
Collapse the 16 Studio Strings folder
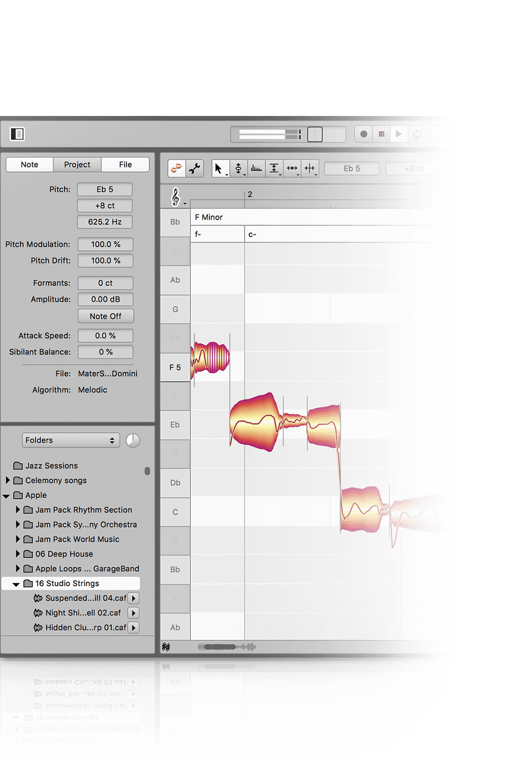pyautogui.click(x=16, y=584)
